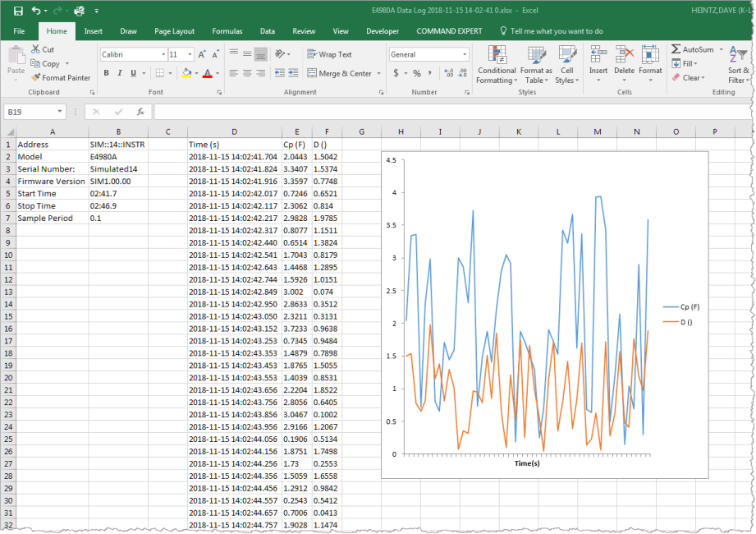Click the Decrease Indent icon

point(279,73)
